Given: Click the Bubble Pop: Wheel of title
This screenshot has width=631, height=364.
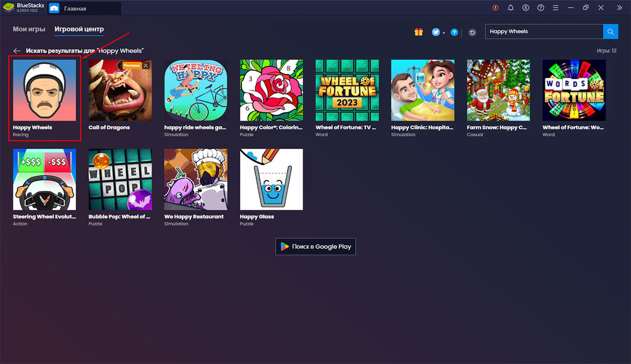Looking at the screenshot, I should [x=119, y=217].
